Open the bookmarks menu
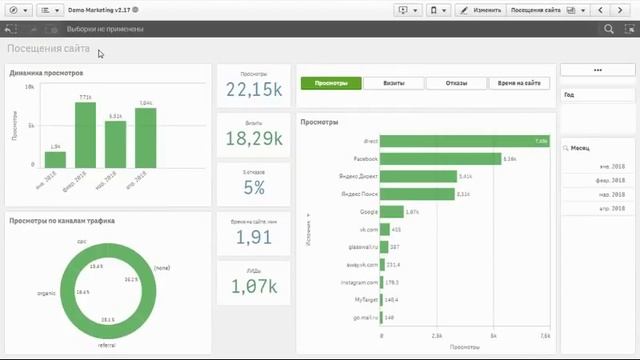 (x=438, y=10)
